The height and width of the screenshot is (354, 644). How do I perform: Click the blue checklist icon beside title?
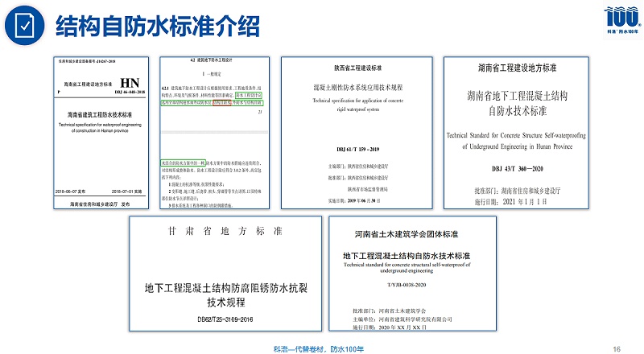point(25,26)
